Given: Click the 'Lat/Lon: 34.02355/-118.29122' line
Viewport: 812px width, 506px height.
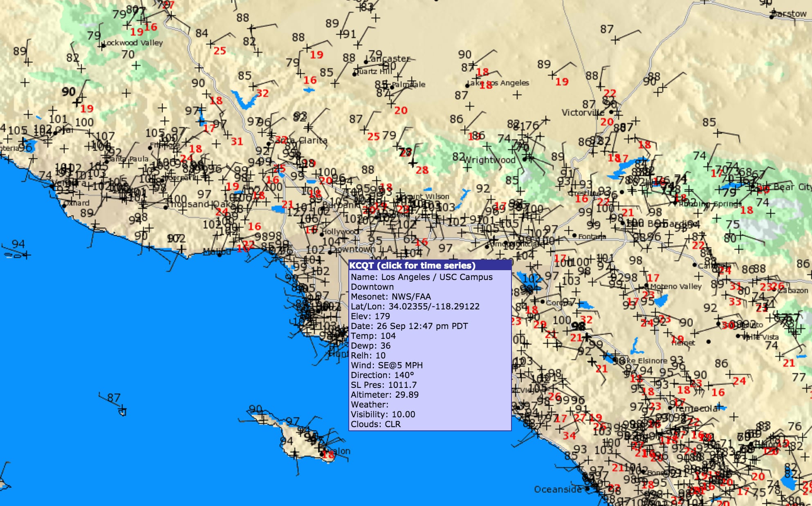Looking at the screenshot, I should coord(415,307).
